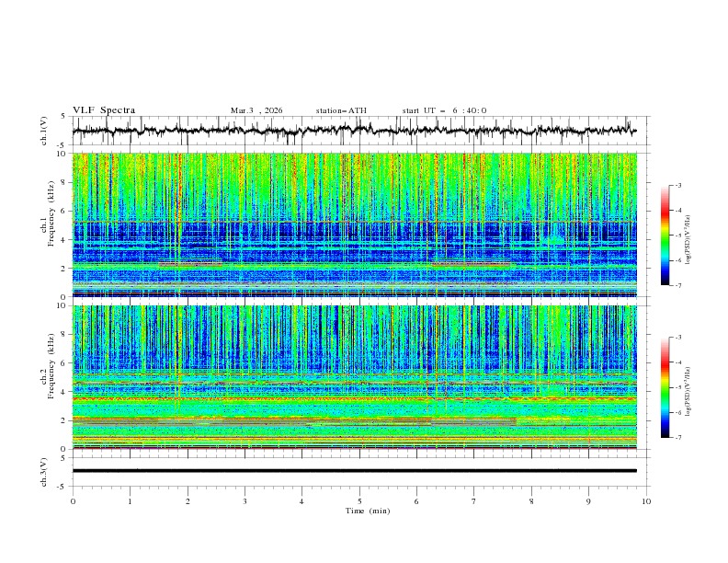Click the ch.3(V) axis label
728x563 pixels.
[x=45, y=470]
